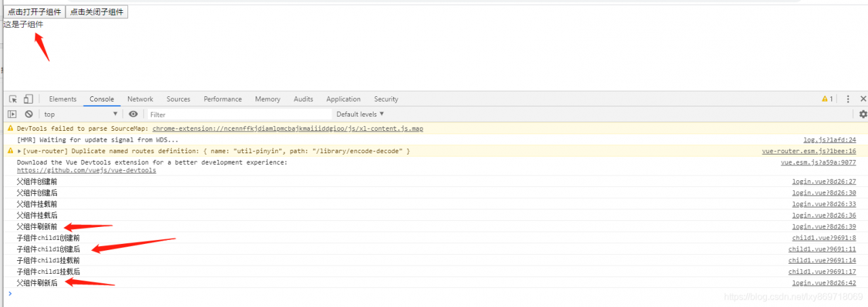Clear console with the ban icon
This screenshot has height=307, width=868.
[x=29, y=115]
